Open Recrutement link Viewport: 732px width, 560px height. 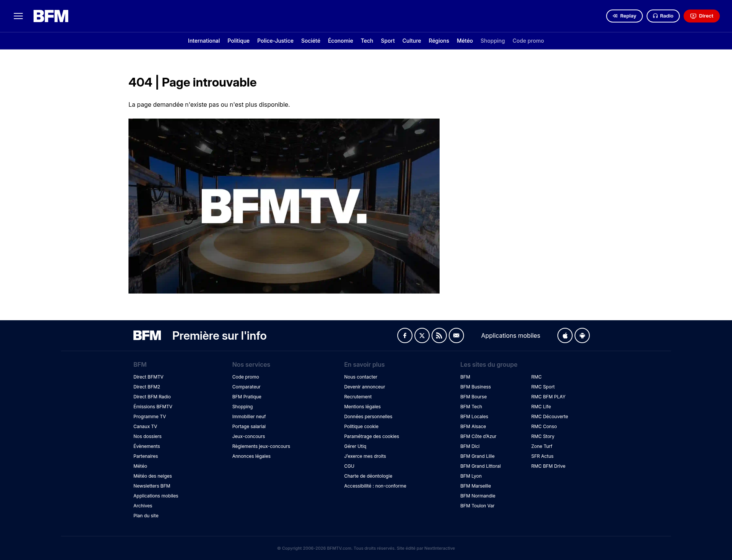[358, 397]
